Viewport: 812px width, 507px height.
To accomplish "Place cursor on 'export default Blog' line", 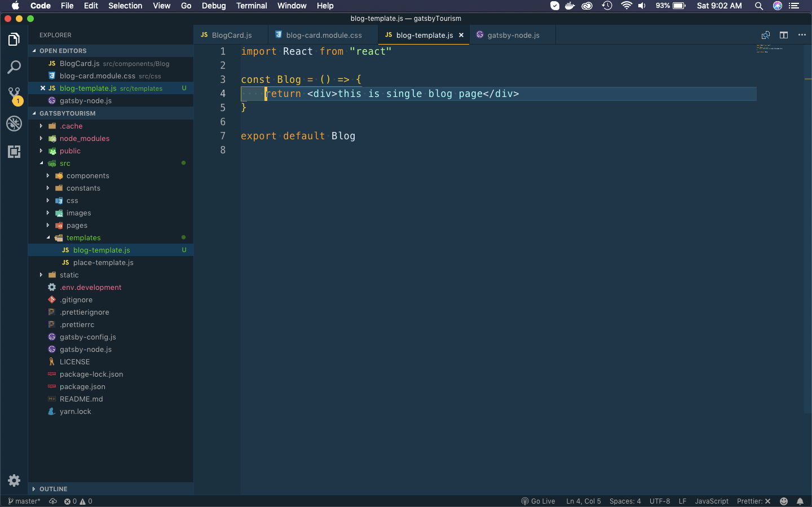I will (x=298, y=136).
